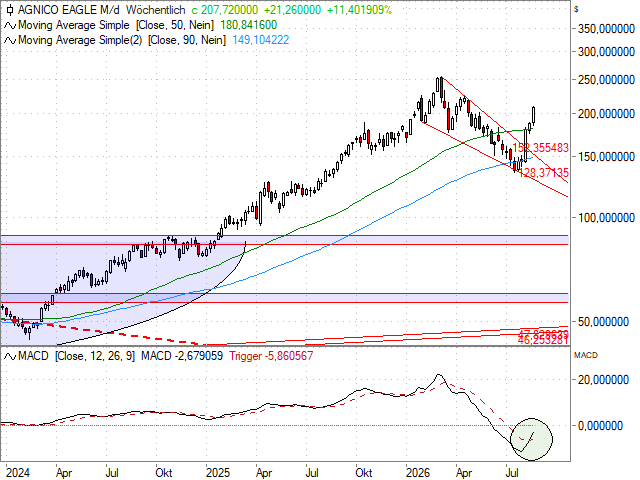Click the 90 average value 149,104222
Screen dimensions: 640x480
point(261,40)
